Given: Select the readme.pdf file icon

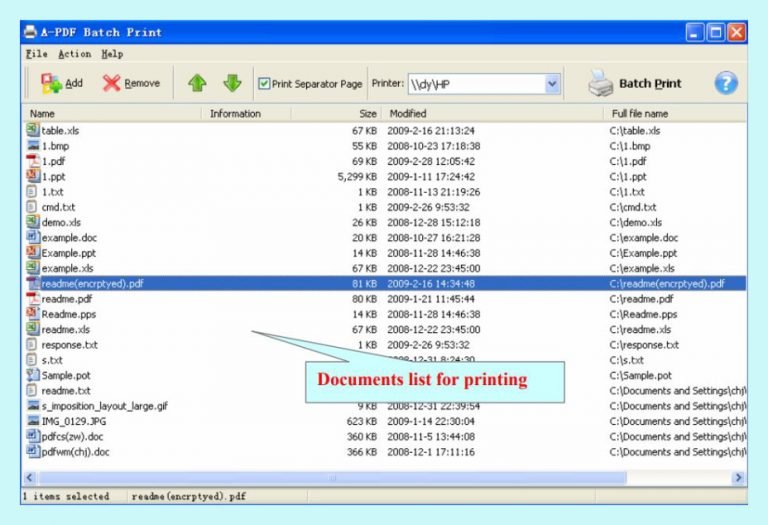Looking at the screenshot, I should tap(32, 298).
